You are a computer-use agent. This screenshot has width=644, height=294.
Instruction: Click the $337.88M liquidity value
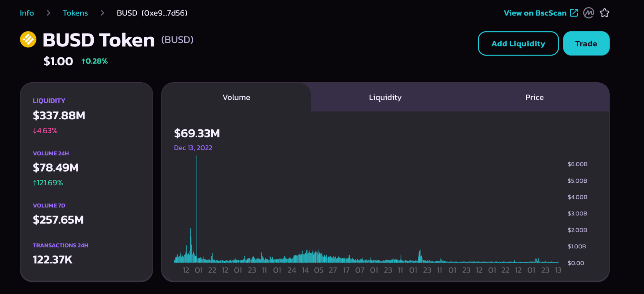tap(59, 115)
